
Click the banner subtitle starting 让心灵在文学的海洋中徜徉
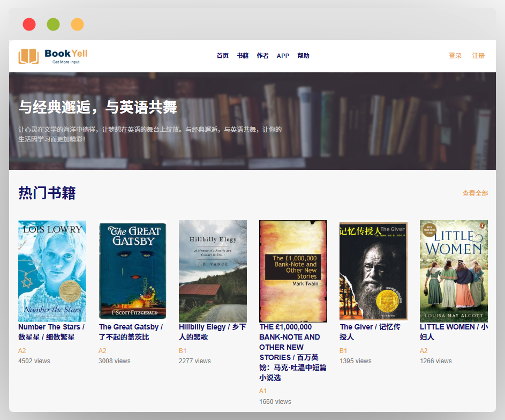[x=150, y=134]
